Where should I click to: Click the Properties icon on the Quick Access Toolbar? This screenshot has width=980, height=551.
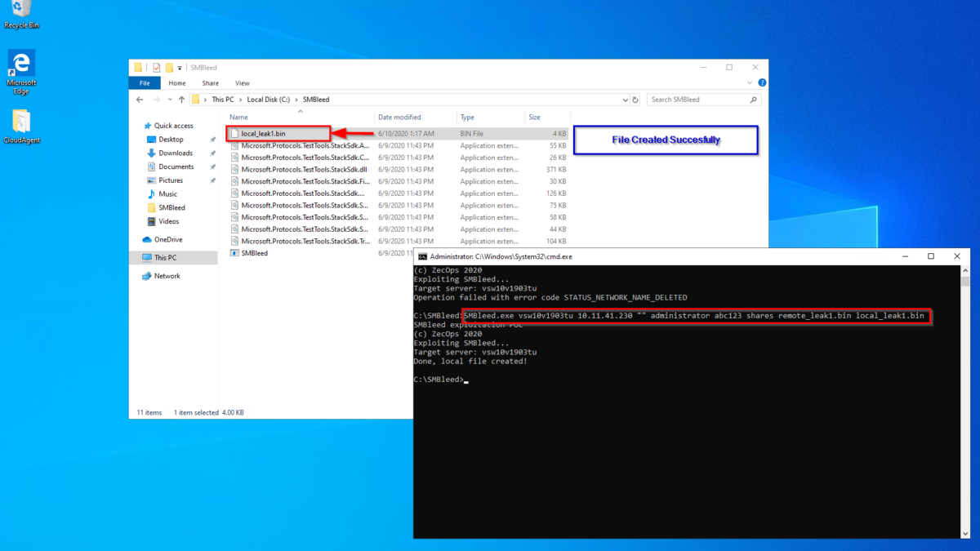coord(156,67)
